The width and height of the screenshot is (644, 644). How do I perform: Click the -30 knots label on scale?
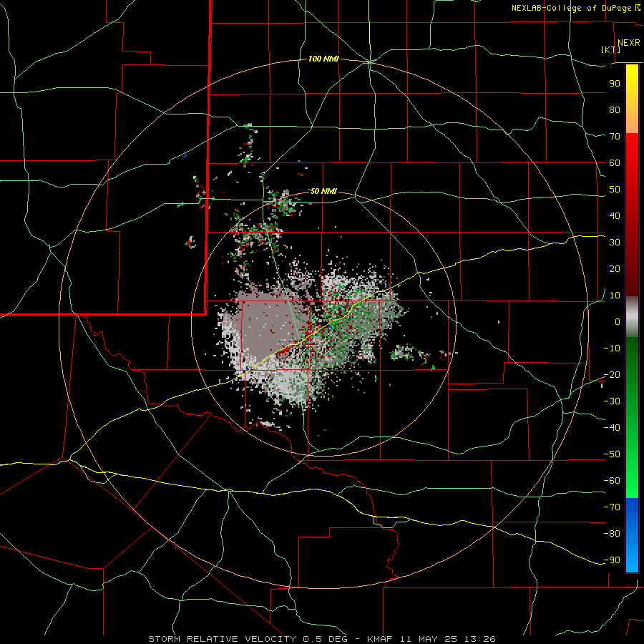612,401
